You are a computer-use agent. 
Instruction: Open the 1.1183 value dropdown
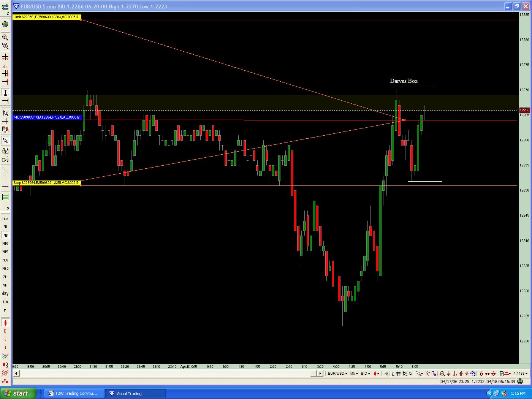pyautogui.click(x=520, y=374)
